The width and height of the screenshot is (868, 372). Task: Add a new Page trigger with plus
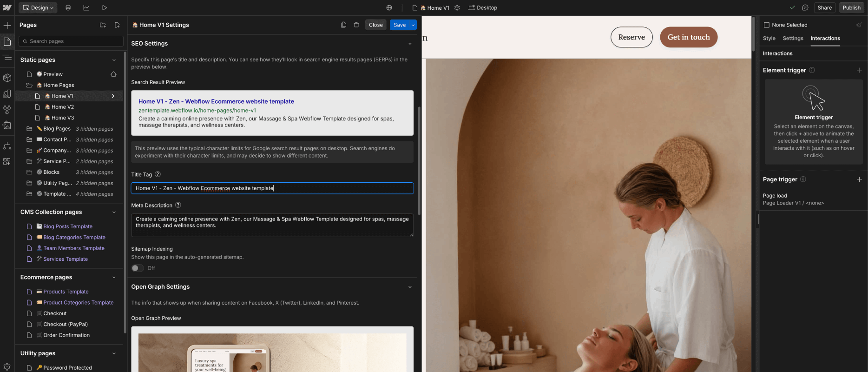(859, 179)
